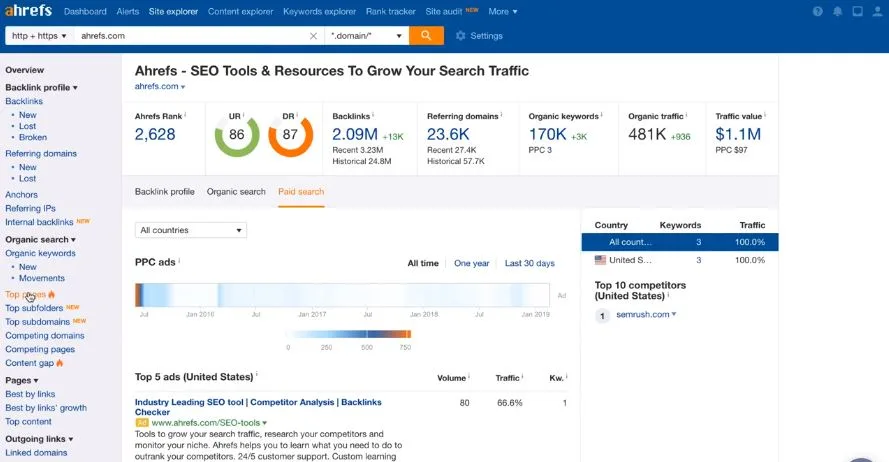The width and height of the screenshot is (889, 462).
Task: Click the Ahrefs Rank value 2,628
Action: tap(155, 134)
